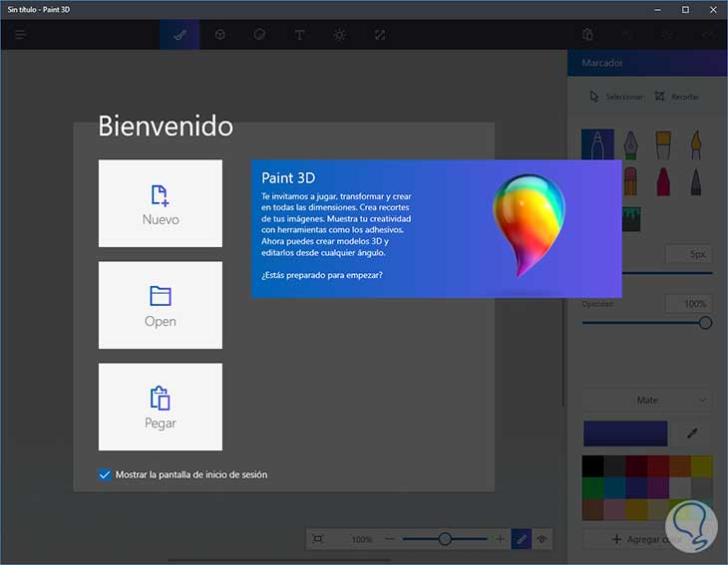
Task: Select the pink color swatch
Action: tap(614, 509)
